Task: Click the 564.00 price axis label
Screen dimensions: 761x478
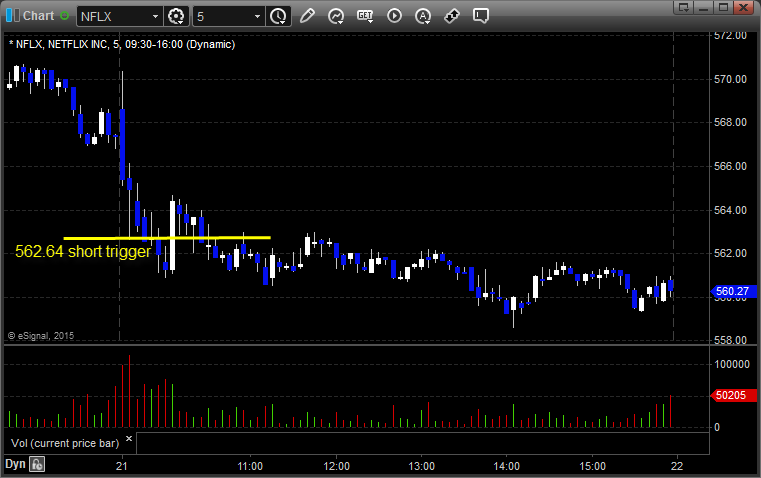Action: tap(730, 210)
